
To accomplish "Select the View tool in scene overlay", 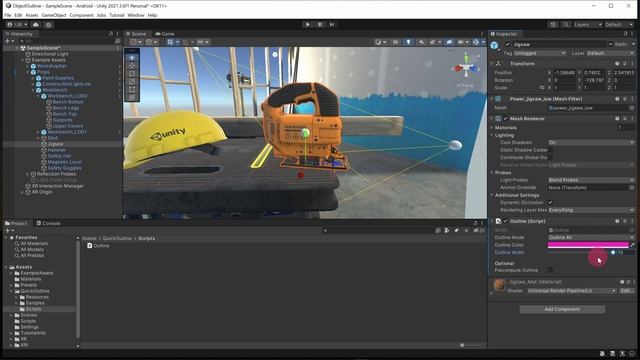I will point(132,58).
